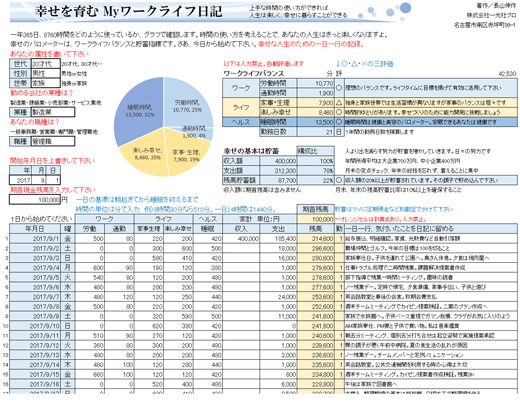
Task: Select the date cell 2017/9/16
Action: click(x=35, y=384)
